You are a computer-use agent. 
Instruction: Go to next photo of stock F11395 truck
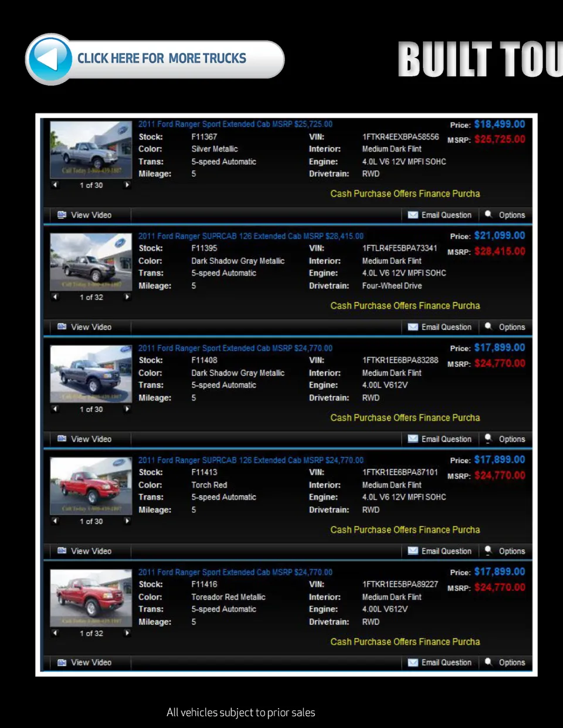(x=127, y=297)
